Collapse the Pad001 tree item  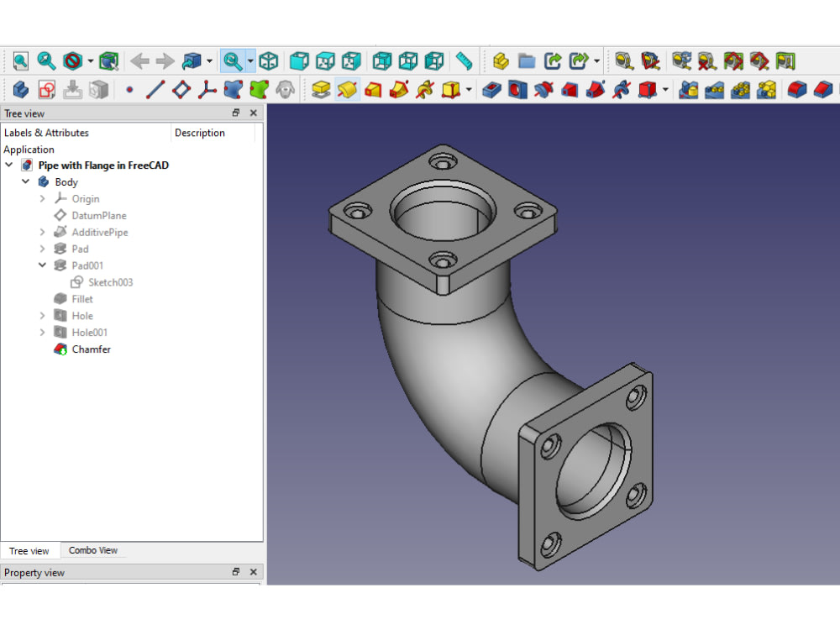point(40,265)
